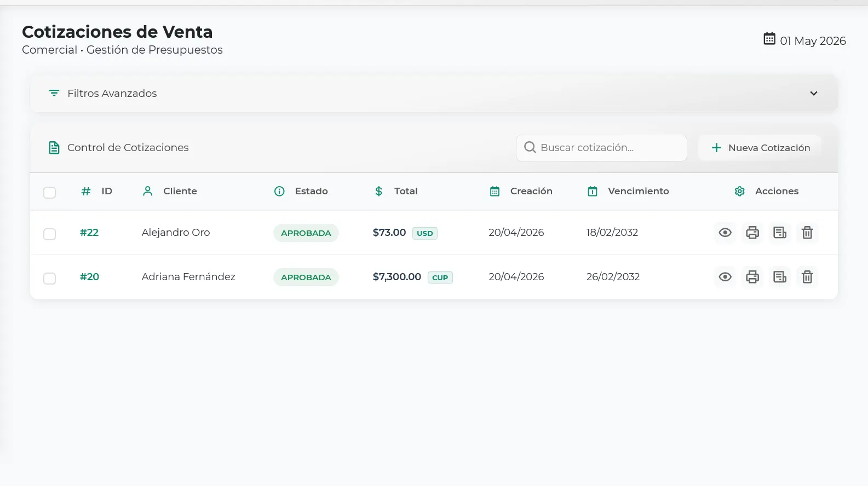868x486 pixels.
Task: View quotation #20 with the eye icon
Action: pos(725,277)
